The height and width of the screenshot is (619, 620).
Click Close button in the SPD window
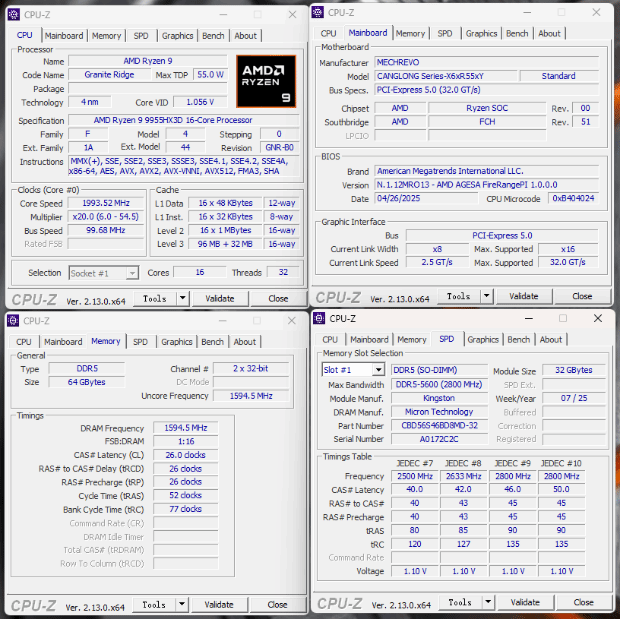584,602
